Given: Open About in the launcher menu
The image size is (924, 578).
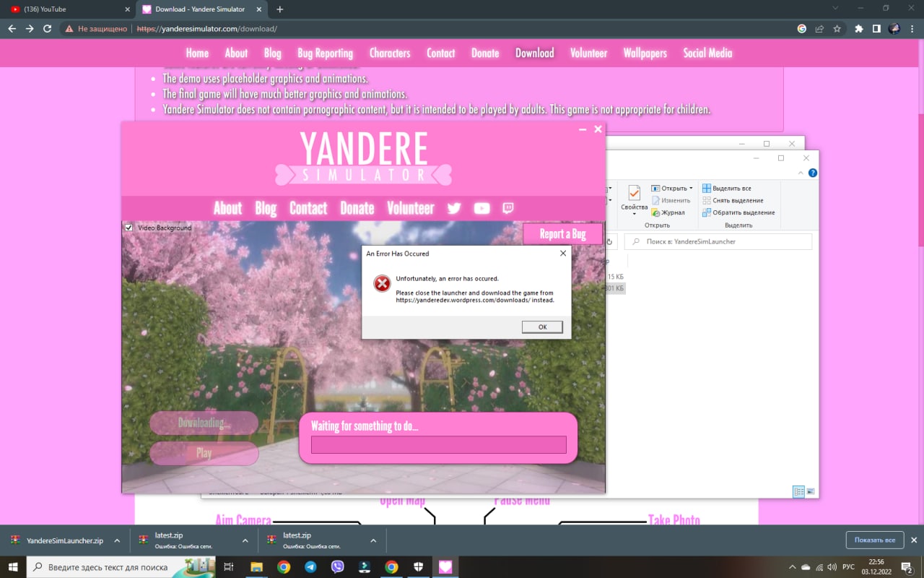Looking at the screenshot, I should pos(227,208).
